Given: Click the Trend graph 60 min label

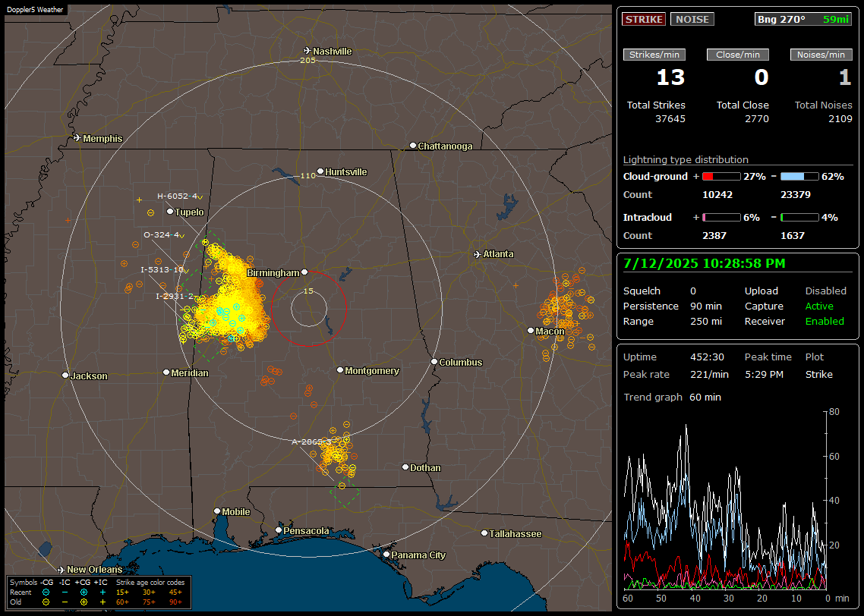Looking at the screenshot, I should [672, 397].
